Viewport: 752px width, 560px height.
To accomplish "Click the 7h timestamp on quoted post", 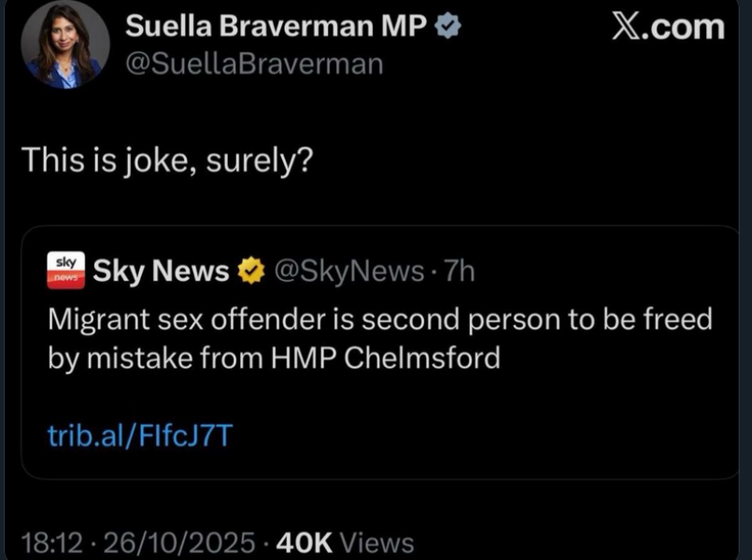I will [460, 271].
